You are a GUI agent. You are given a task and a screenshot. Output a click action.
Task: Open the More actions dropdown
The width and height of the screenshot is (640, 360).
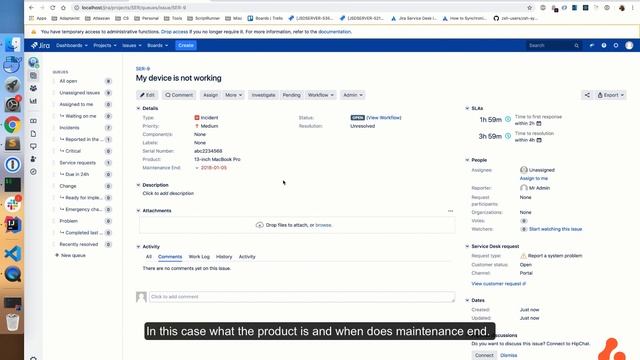coord(233,95)
